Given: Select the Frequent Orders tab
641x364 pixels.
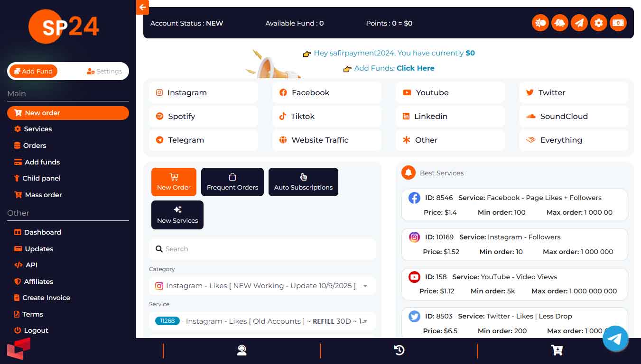Looking at the screenshot, I should coord(232,182).
